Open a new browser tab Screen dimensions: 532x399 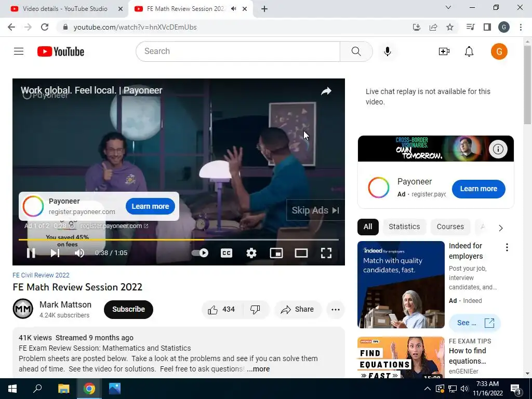point(264,9)
